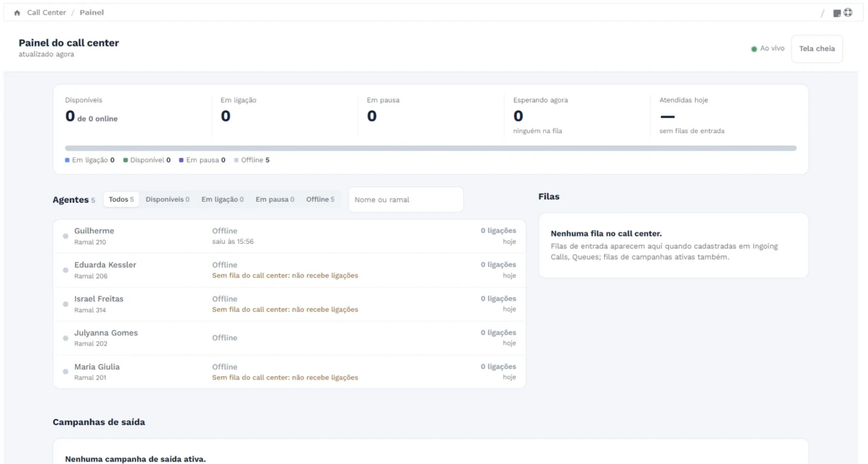Show agents in the Em pausa tab
Image resolution: width=868 pixels, height=464 pixels.
tap(275, 199)
